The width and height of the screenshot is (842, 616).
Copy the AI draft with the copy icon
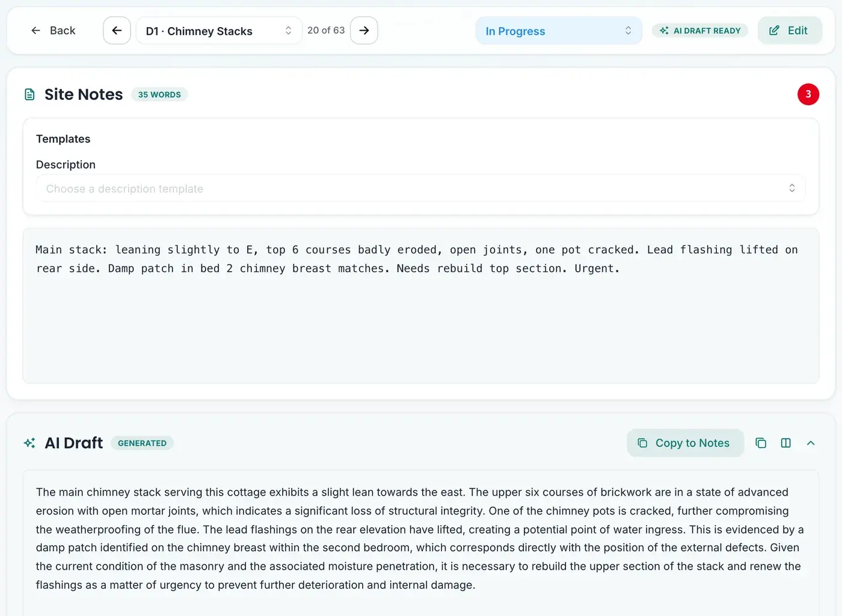tap(761, 443)
